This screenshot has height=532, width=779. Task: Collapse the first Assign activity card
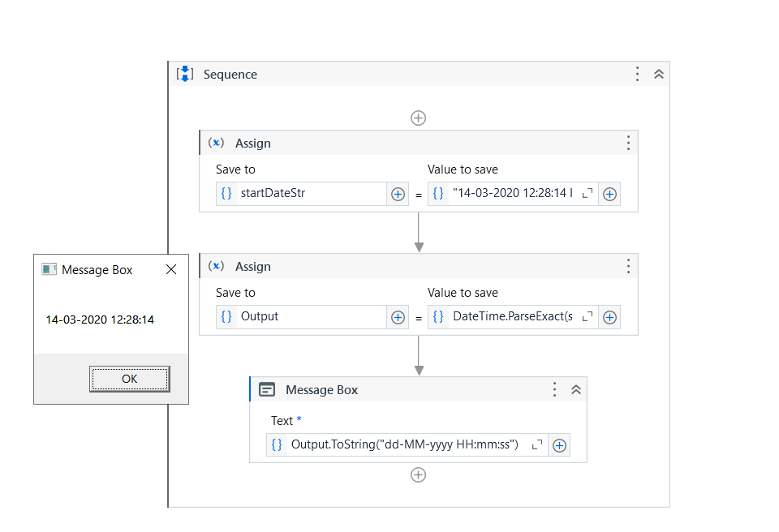coord(627,142)
